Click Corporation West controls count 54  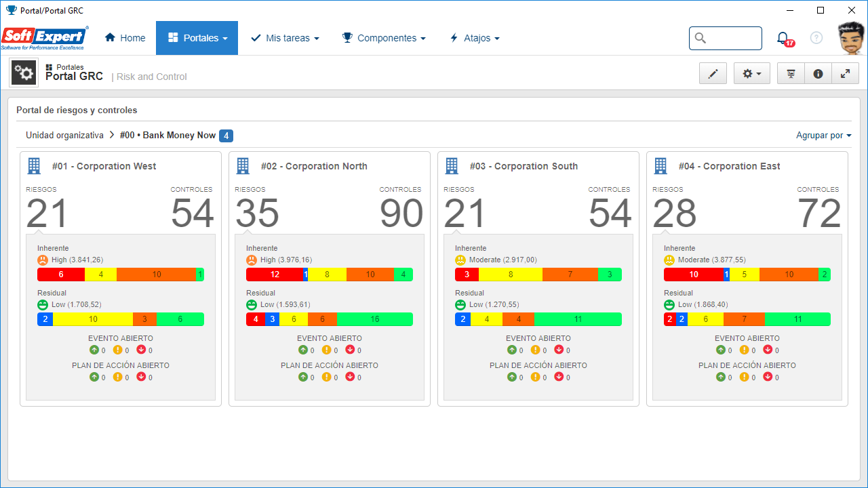[x=193, y=213]
